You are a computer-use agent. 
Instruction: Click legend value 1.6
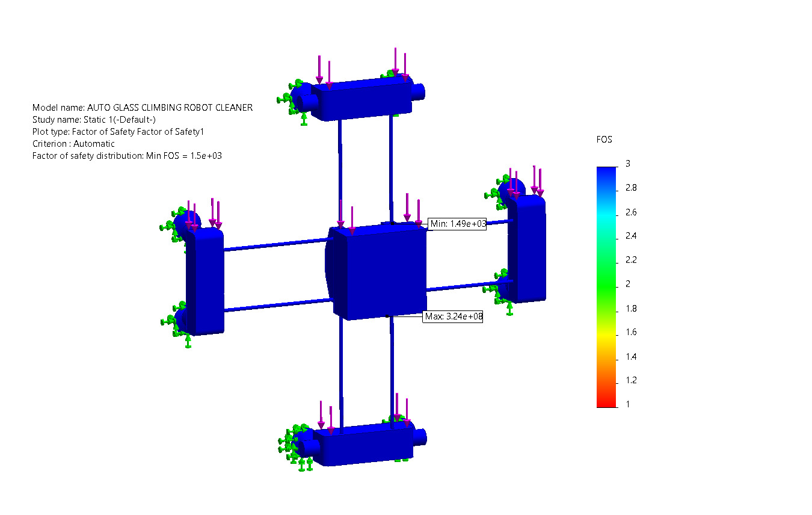point(631,332)
